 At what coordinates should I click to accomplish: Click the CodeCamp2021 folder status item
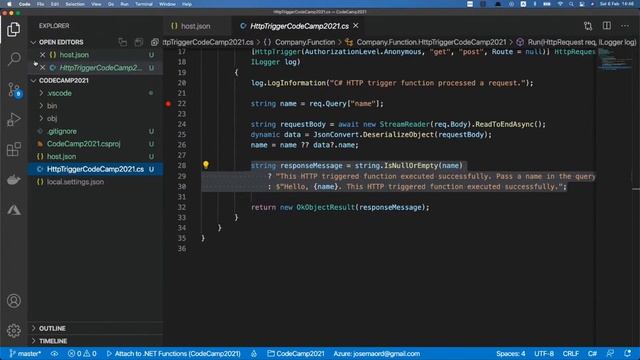[296, 353]
